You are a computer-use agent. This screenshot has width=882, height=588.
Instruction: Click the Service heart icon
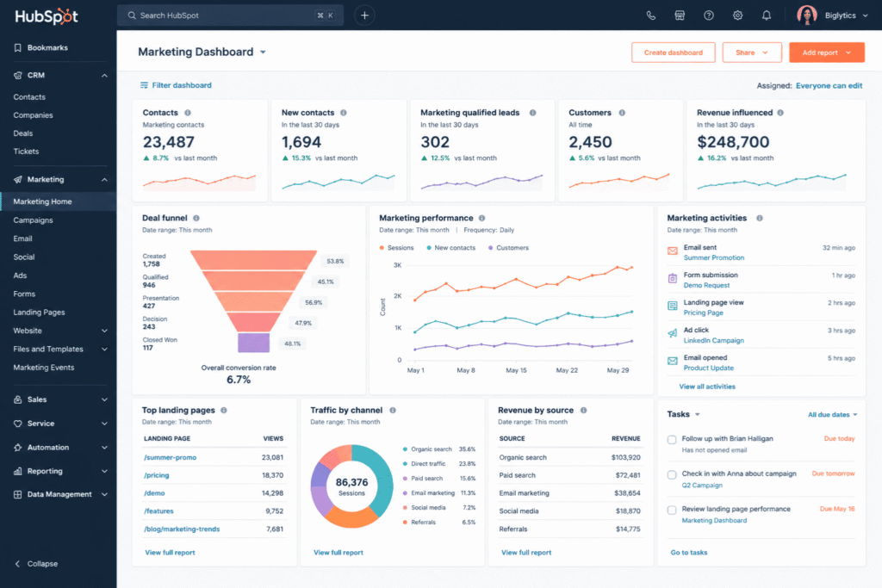point(17,424)
